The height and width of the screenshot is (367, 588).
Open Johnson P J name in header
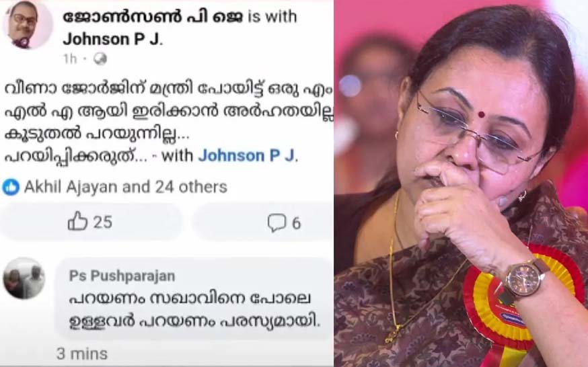[112, 39]
